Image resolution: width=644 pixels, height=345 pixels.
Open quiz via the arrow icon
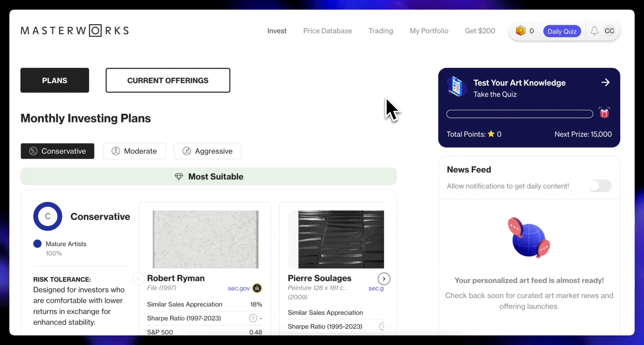pyautogui.click(x=605, y=82)
